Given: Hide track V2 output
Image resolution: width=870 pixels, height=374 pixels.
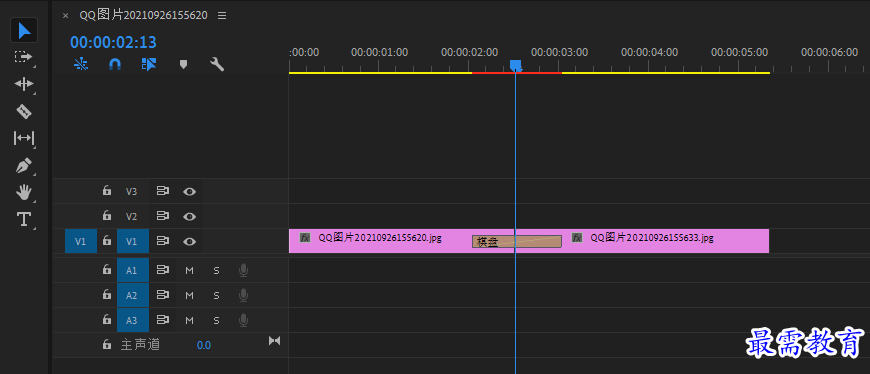Looking at the screenshot, I should click(190, 216).
